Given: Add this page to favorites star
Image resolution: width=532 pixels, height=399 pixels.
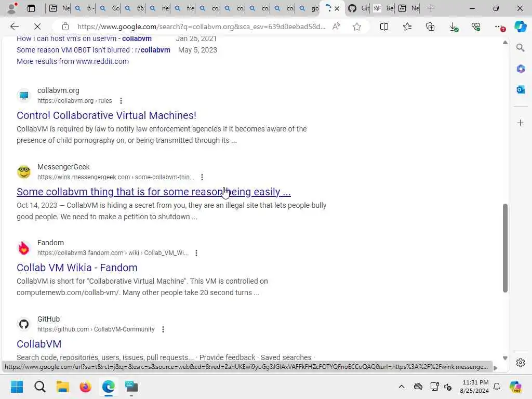Looking at the screenshot, I should click(x=356, y=26).
